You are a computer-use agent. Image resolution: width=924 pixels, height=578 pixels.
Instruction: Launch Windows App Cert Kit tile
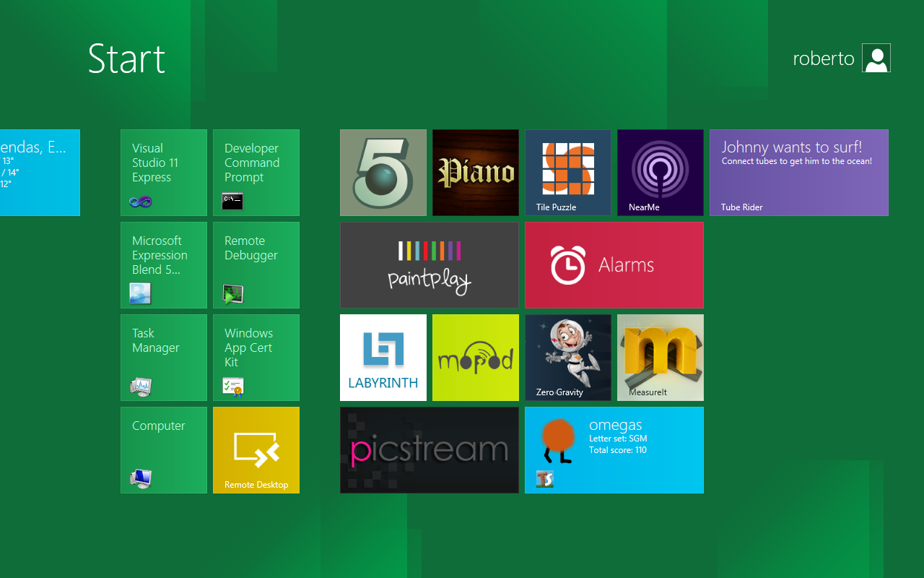coord(256,358)
